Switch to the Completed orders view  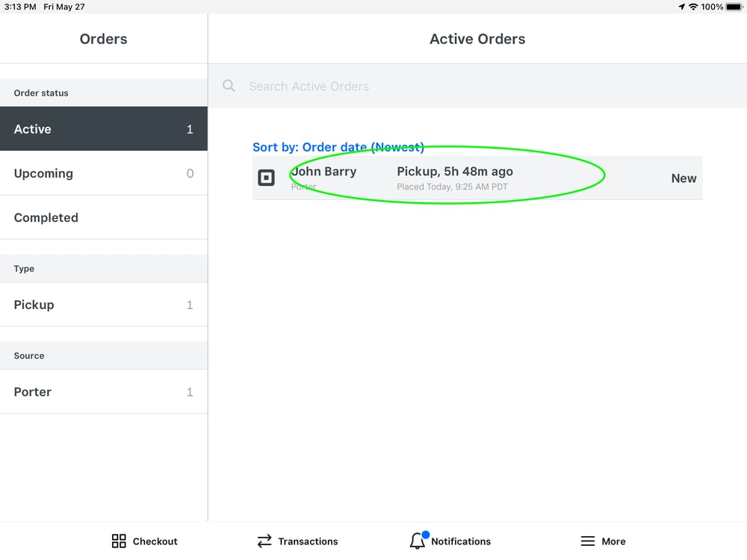pos(104,217)
